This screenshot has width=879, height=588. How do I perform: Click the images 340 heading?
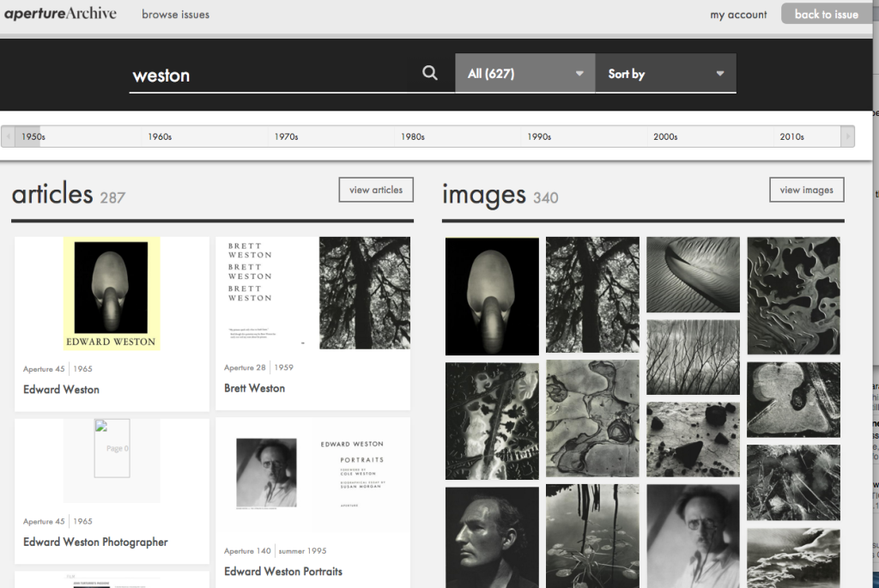click(500, 195)
